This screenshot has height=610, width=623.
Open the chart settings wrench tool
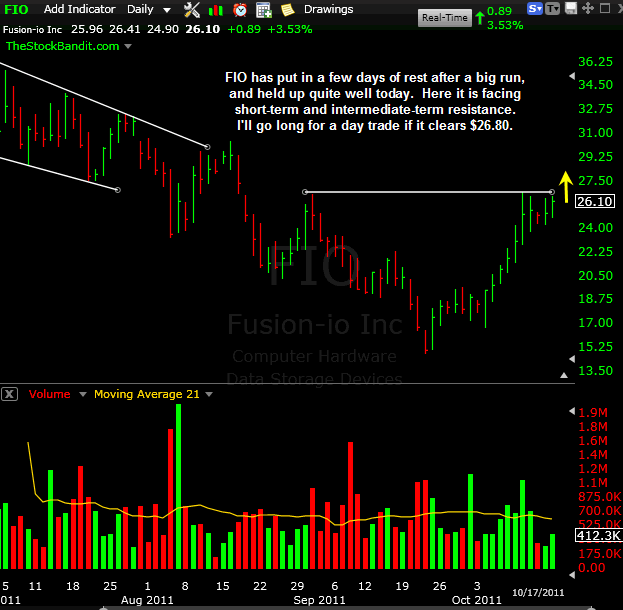point(191,10)
